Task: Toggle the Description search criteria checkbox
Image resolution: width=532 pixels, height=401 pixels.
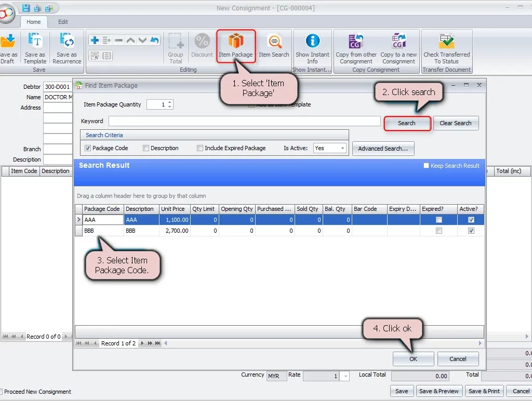Action: [146, 148]
